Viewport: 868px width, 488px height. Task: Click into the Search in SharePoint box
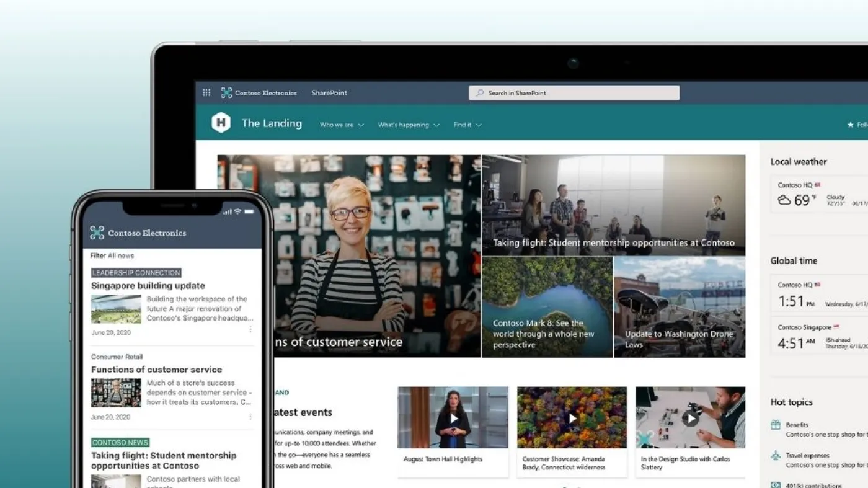(574, 93)
